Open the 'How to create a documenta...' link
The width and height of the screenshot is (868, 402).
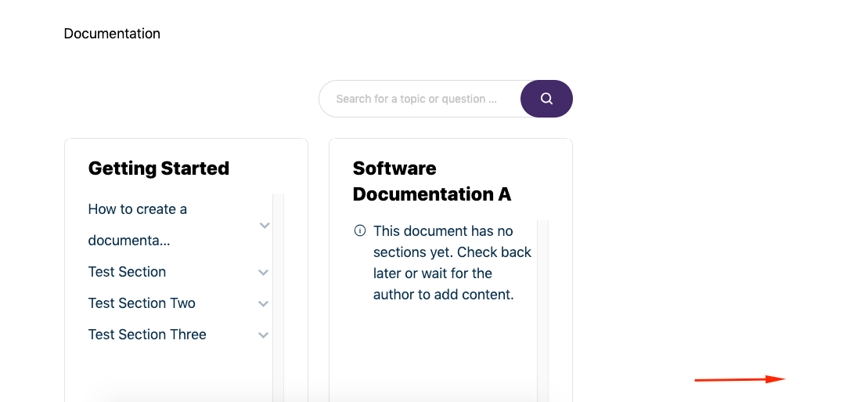pos(137,225)
